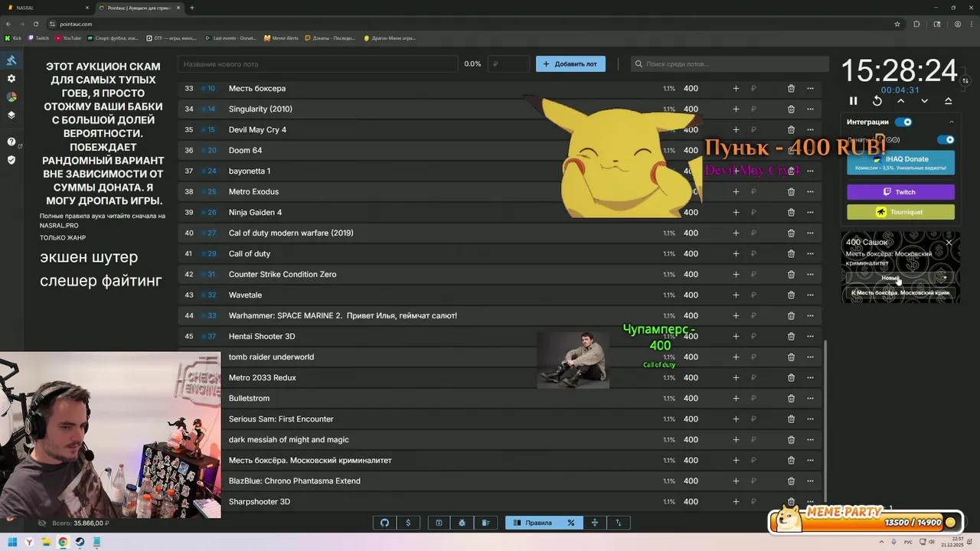The width and height of the screenshot is (980, 551).
Task: Open the YouTube bookmark
Action: [x=68, y=37]
